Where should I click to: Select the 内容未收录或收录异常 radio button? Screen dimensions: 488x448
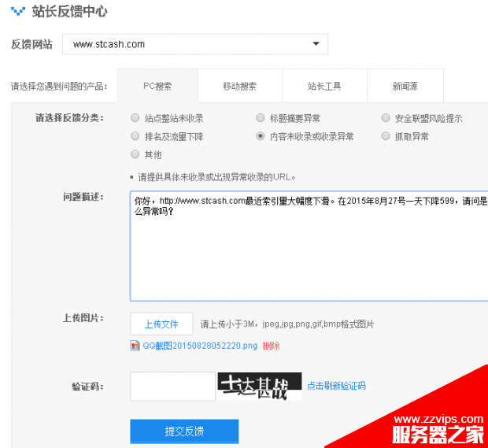pyautogui.click(x=261, y=136)
